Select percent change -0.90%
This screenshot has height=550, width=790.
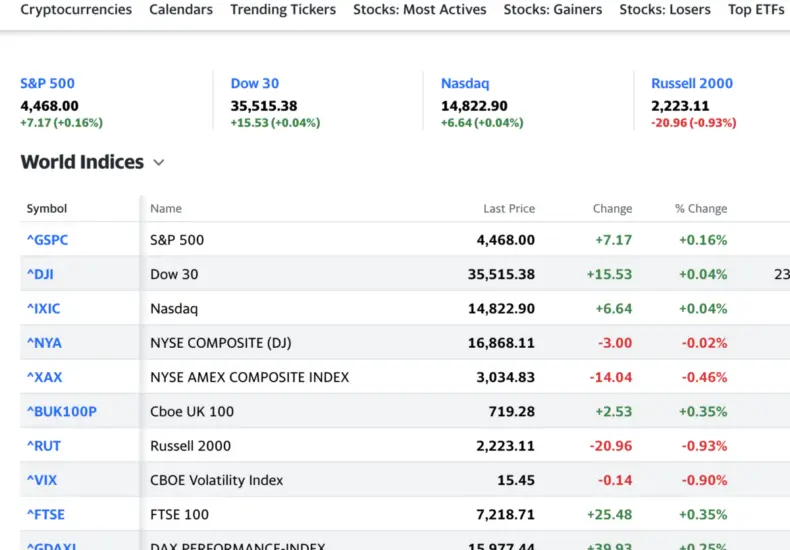704,480
